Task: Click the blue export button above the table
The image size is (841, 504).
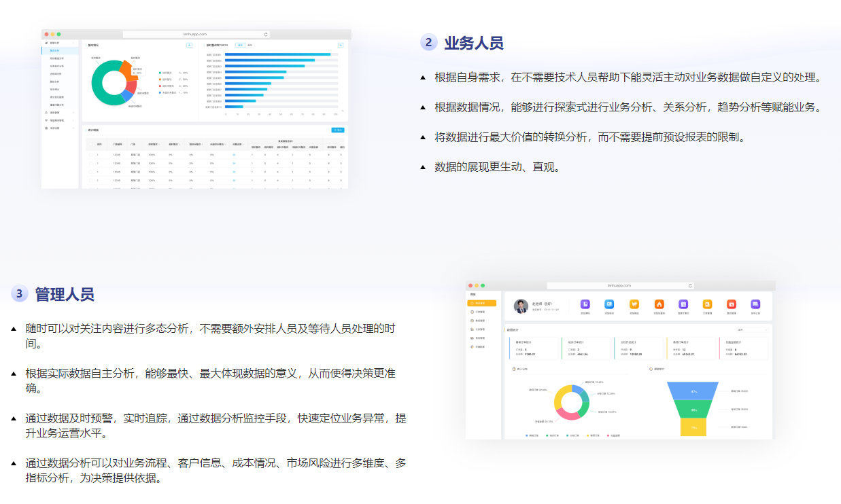Action: [338, 130]
